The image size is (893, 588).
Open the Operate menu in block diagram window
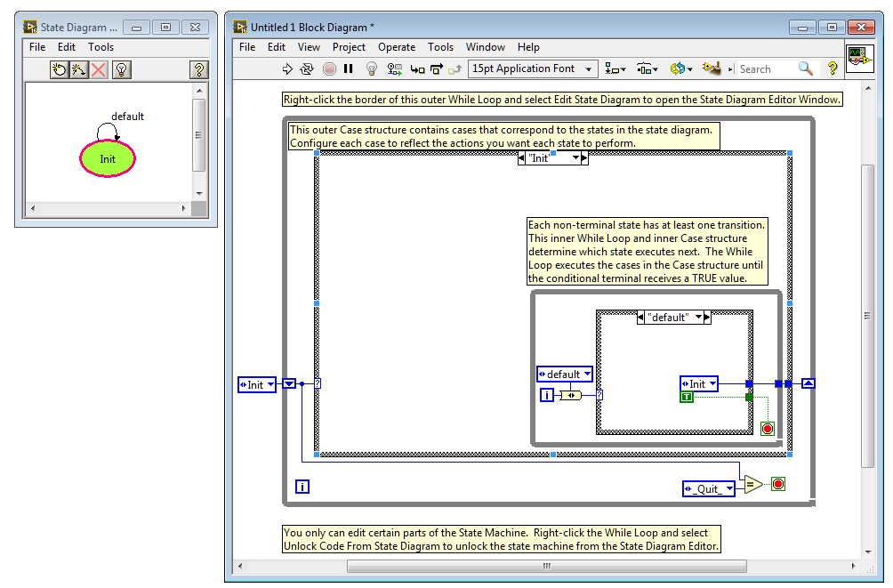coord(397,47)
